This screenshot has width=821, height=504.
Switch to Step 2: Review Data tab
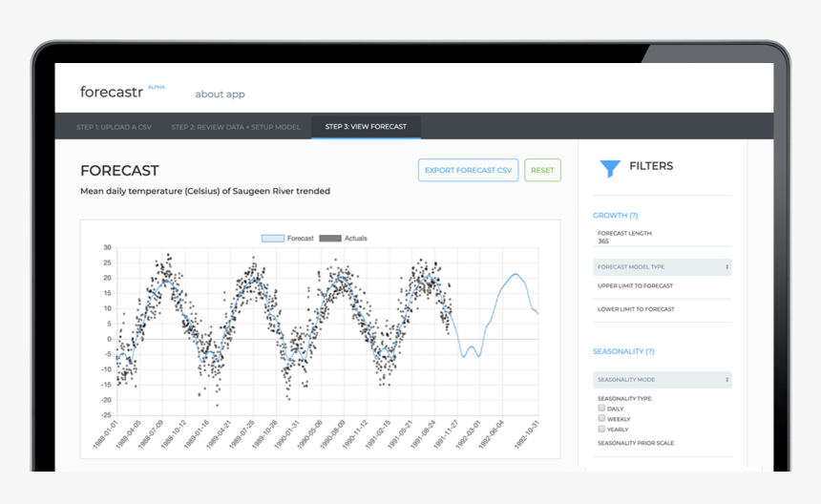tap(235, 127)
